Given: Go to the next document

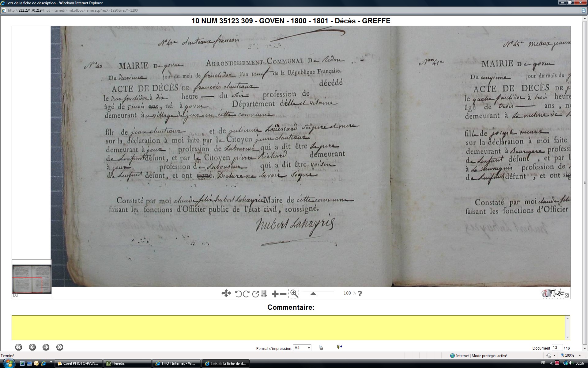Looking at the screenshot, I should click(46, 347).
